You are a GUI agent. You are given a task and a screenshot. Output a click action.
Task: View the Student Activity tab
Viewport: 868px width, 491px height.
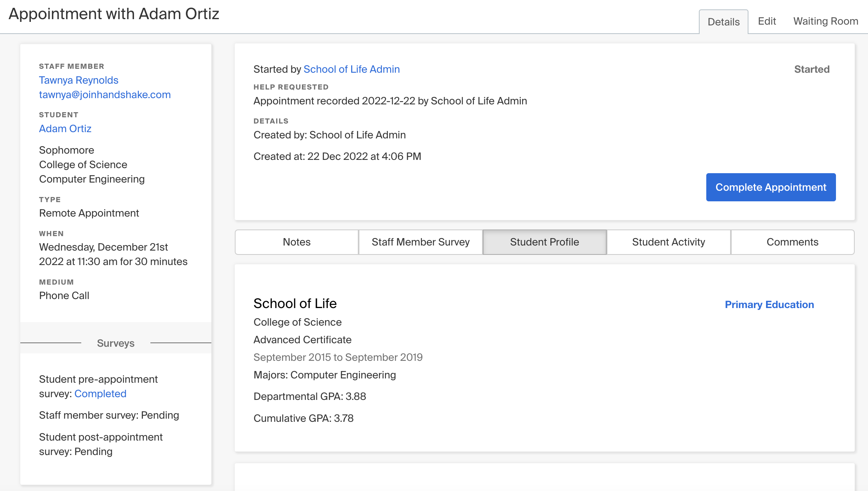(x=668, y=242)
